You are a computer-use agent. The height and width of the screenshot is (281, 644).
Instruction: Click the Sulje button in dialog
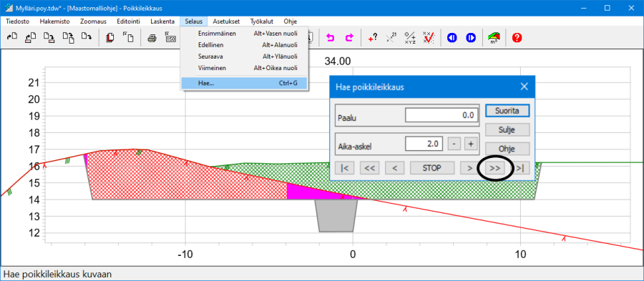click(x=507, y=129)
